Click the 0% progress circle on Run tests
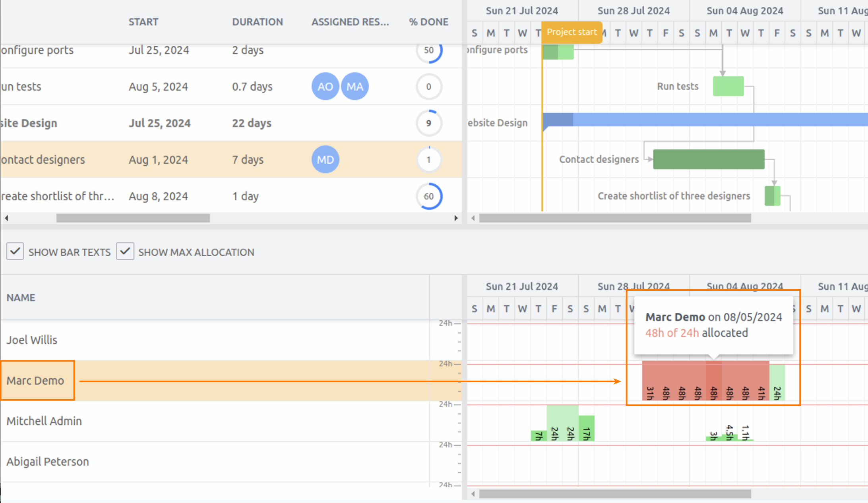The height and width of the screenshot is (503, 868). 429,86
